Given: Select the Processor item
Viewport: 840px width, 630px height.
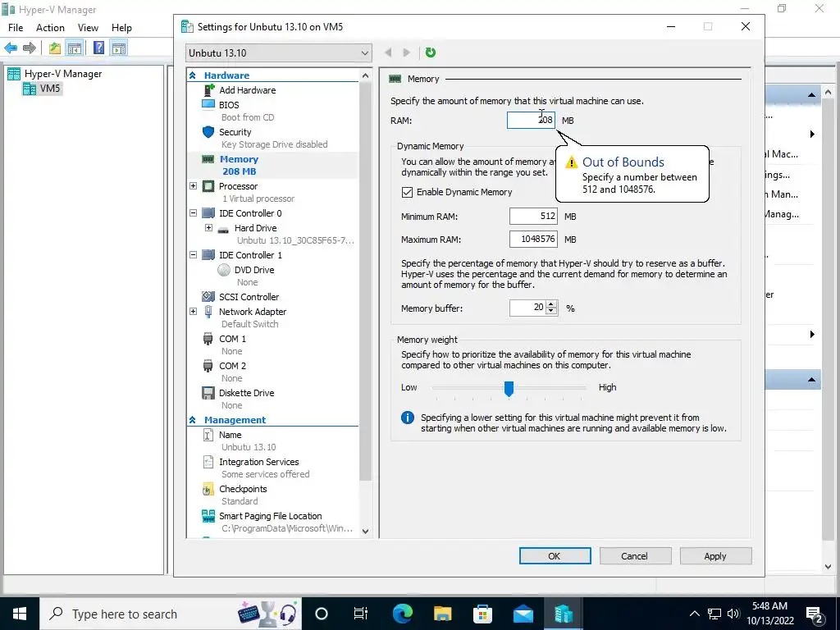Looking at the screenshot, I should (238, 186).
